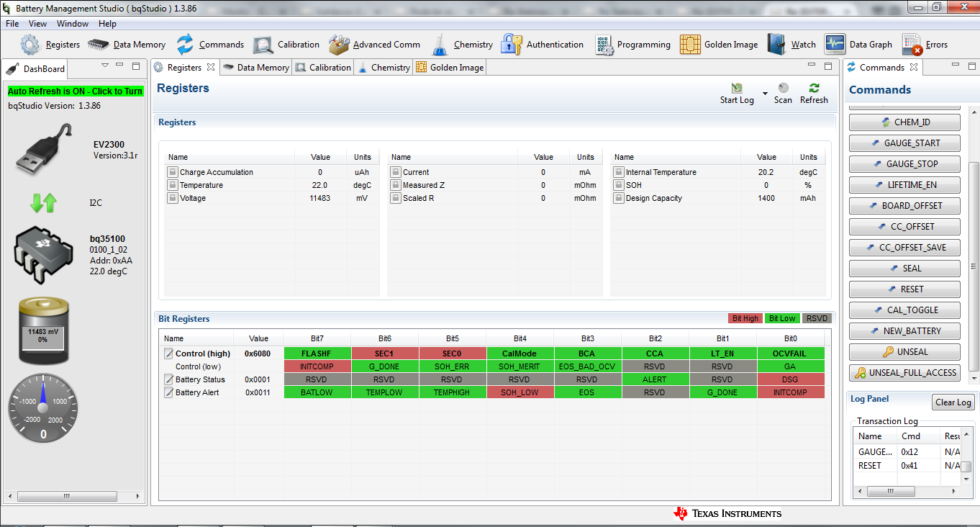The image size is (980, 527).
Task: Open the Errors toolbar icon
Action: 912,45
